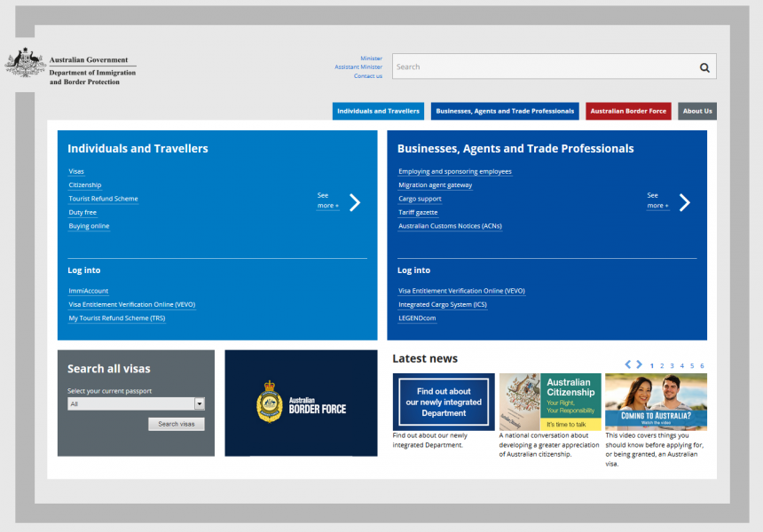Click the Individuals and Travellers chevron arrow
Viewport: 763px width, 532px height.
click(355, 202)
